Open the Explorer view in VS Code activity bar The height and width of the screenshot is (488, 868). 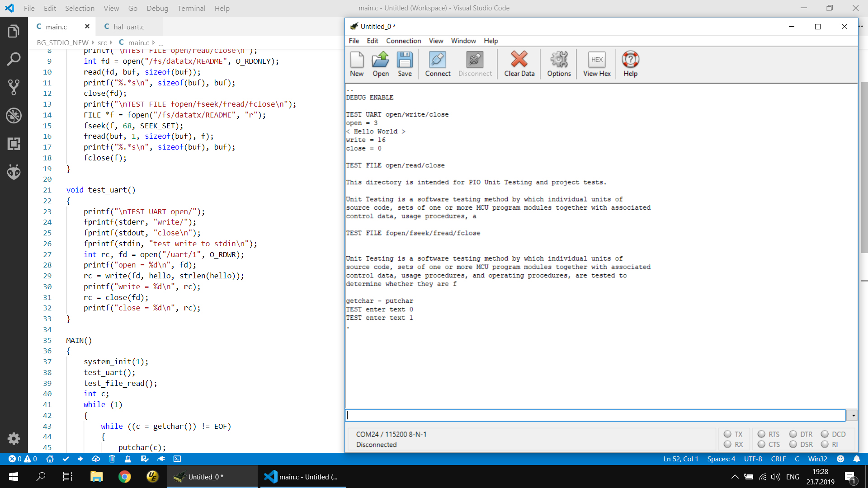click(14, 31)
